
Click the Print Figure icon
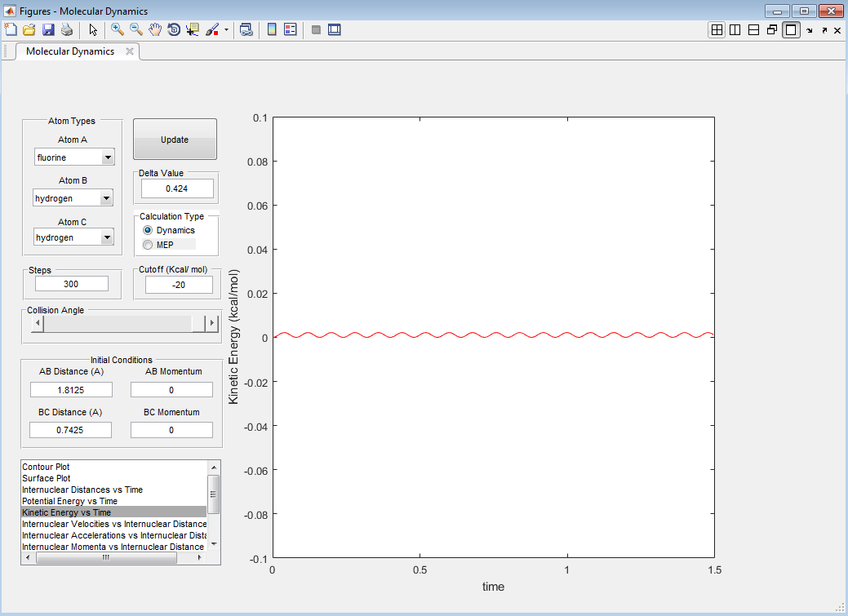(67, 29)
